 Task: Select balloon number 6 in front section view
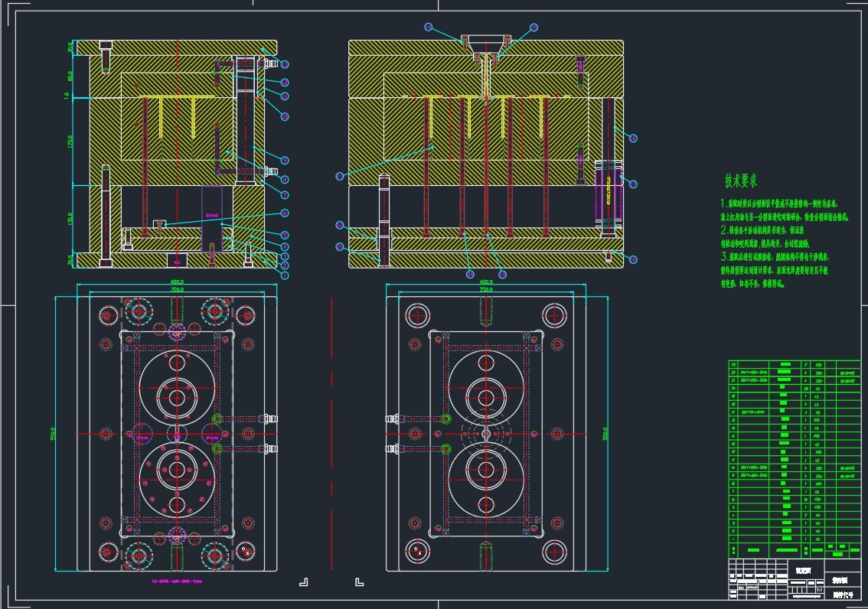(285, 213)
